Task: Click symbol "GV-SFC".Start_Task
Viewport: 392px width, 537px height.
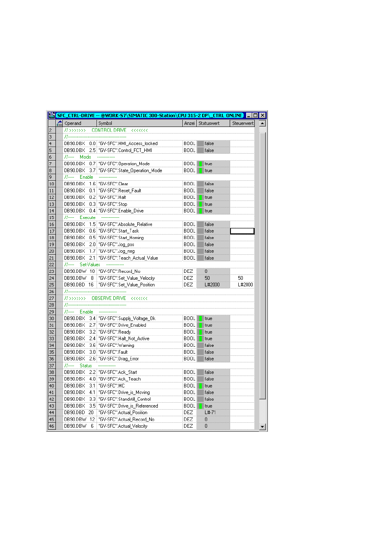Action: pyautogui.click(x=119, y=231)
